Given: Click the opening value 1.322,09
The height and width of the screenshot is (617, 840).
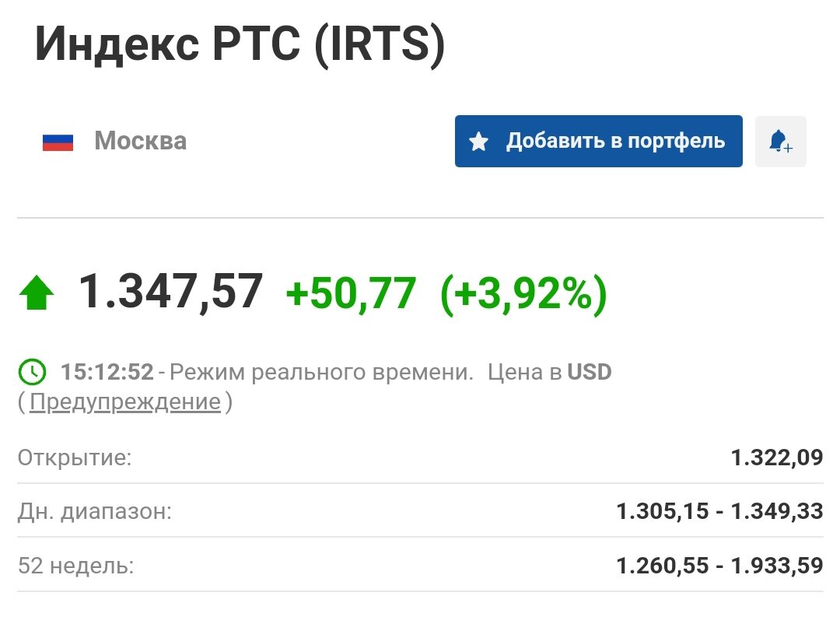Looking at the screenshot, I should click(x=777, y=457).
